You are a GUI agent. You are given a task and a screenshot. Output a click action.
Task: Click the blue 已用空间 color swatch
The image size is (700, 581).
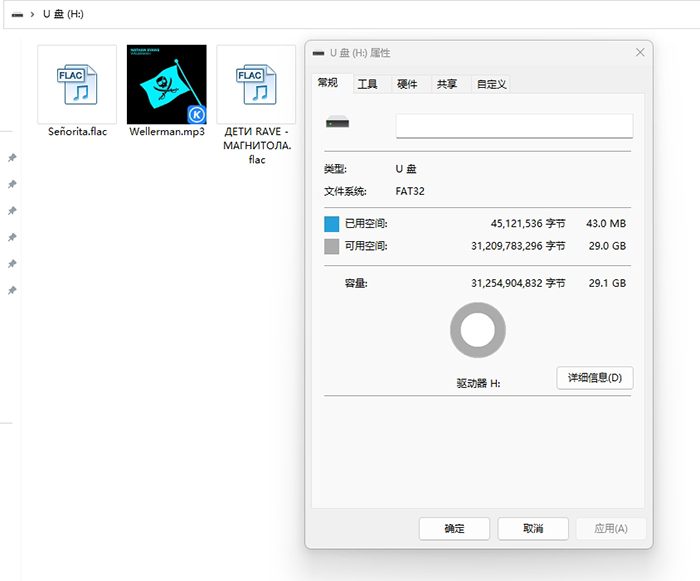point(332,224)
